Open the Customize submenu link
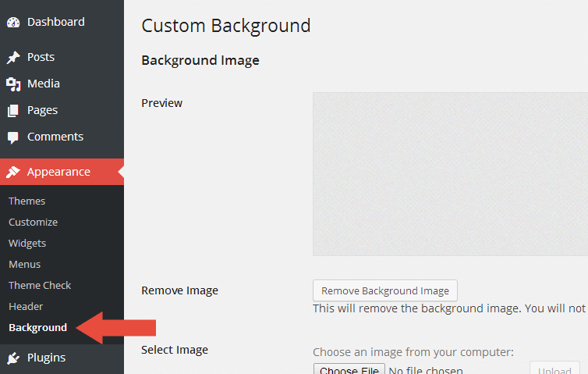The width and height of the screenshot is (588, 374). tap(34, 223)
